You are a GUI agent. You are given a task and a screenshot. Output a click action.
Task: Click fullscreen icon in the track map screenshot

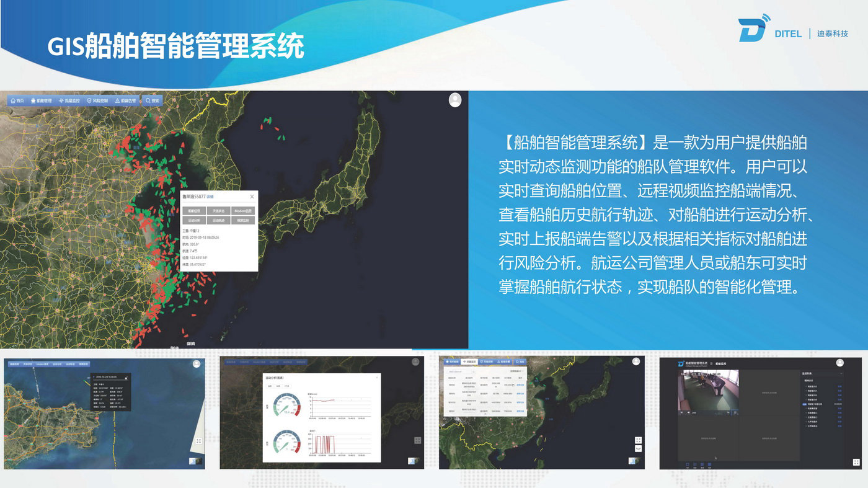(x=198, y=441)
